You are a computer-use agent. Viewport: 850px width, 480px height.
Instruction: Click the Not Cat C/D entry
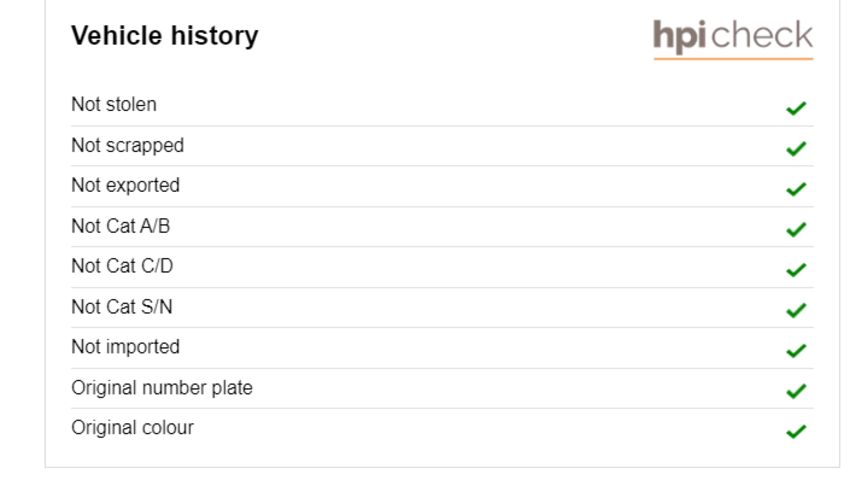click(x=122, y=266)
